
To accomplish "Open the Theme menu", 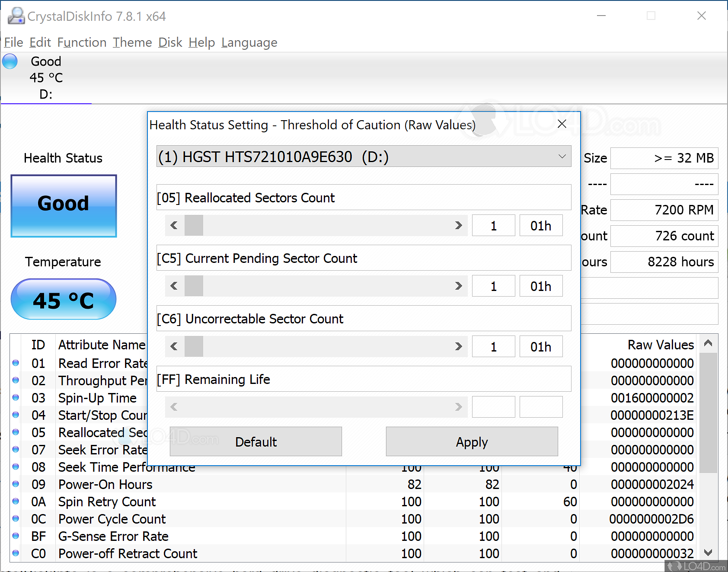I will (132, 42).
